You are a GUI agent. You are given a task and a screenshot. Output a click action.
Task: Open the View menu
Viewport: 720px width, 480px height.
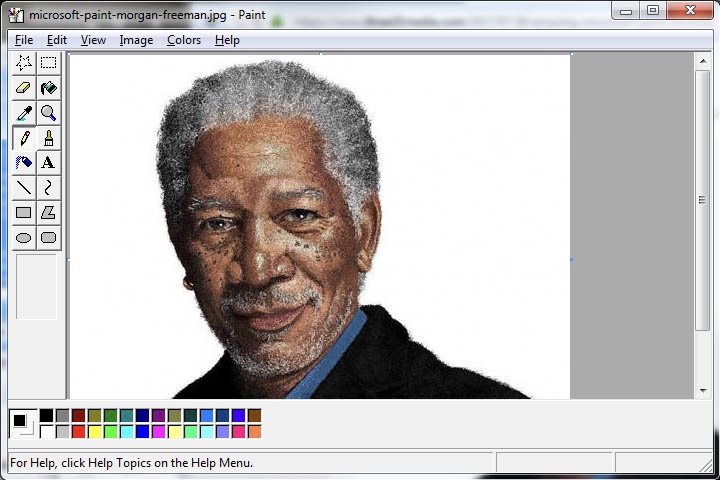93,40
